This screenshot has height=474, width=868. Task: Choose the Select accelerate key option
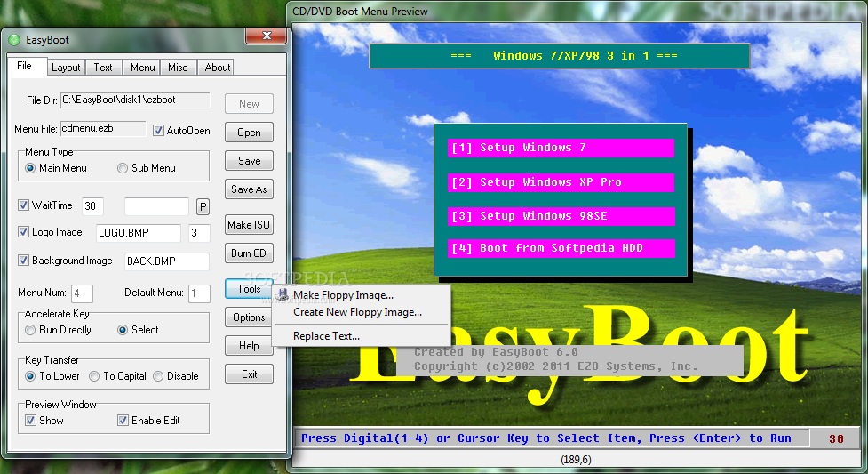[x=123, y=330]
